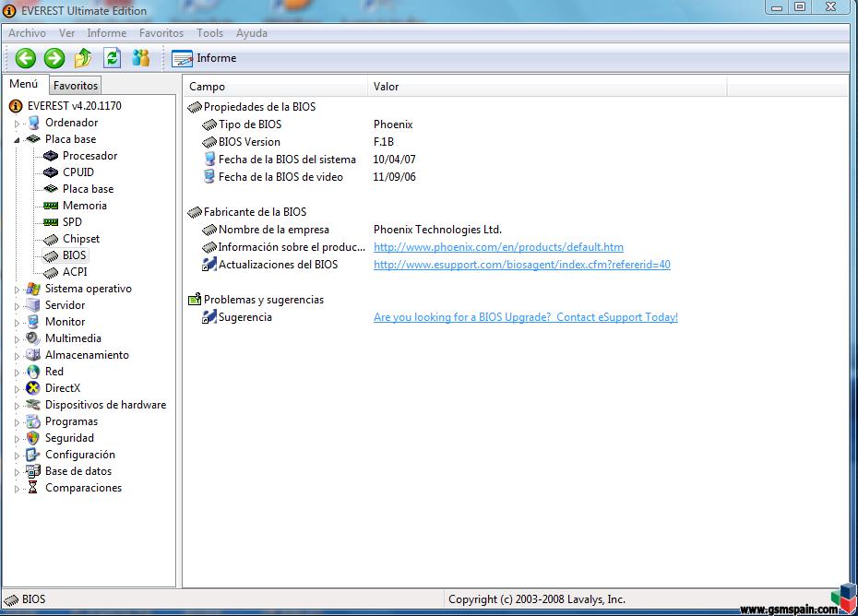Collapse the Placa base tree node
The image size is (858, 616).
pyautogui.click(x=17, y=140)
